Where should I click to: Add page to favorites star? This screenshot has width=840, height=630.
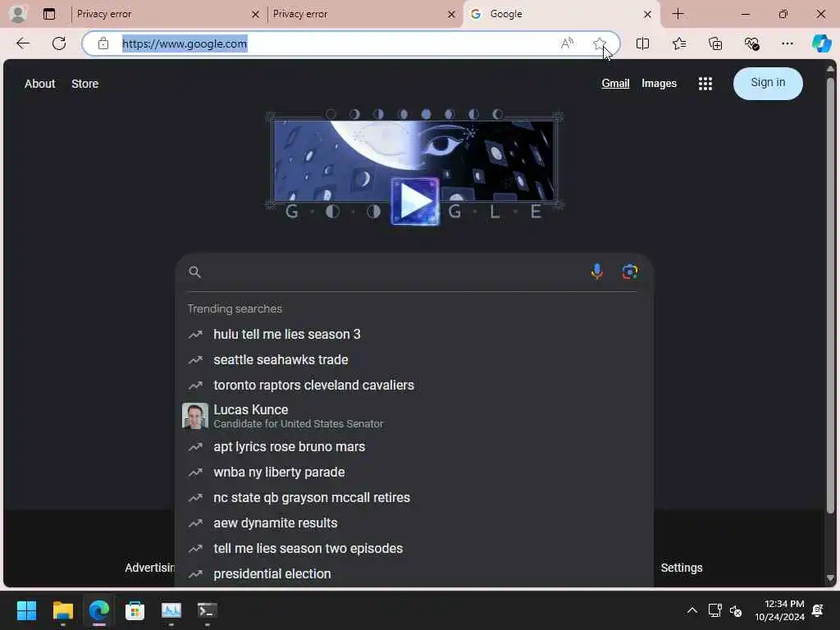(x=600, y=43)
